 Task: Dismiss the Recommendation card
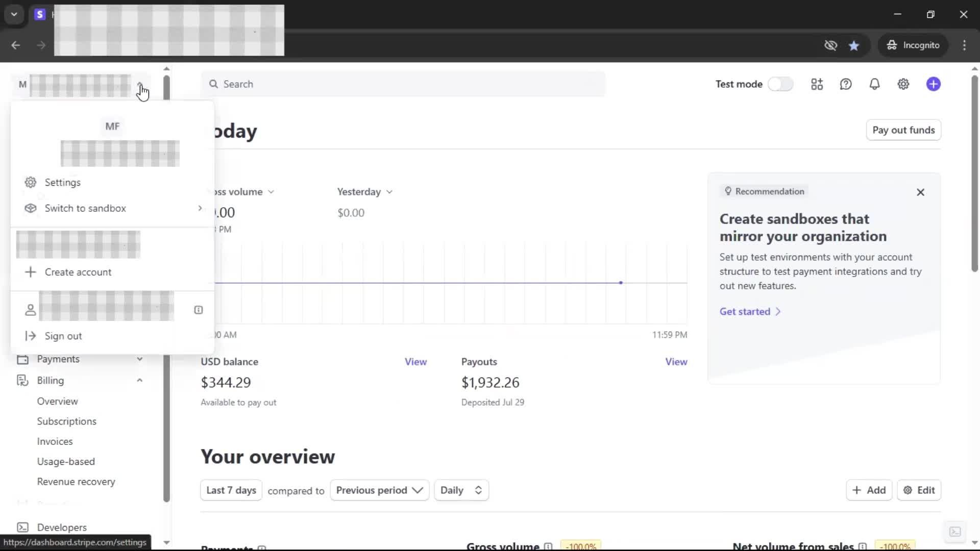pyautogui.click(x=920, y=192)
